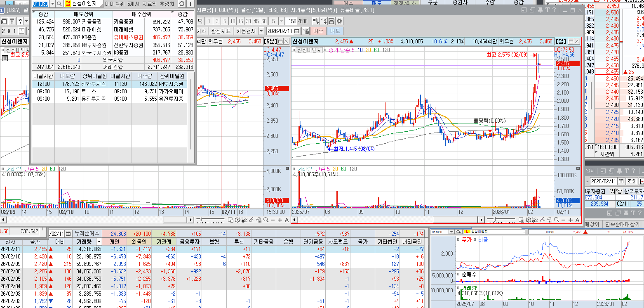Click the pin window icon in title bar

[x=541, y=10]
